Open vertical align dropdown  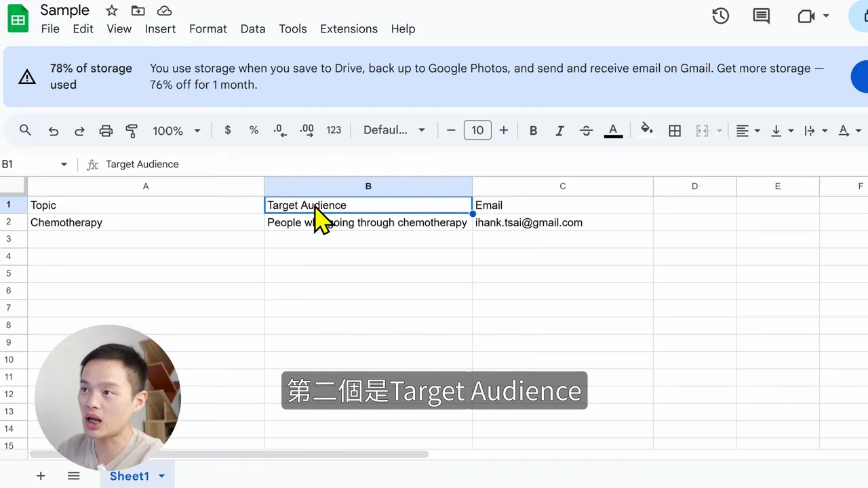click(x=782, y=131)
